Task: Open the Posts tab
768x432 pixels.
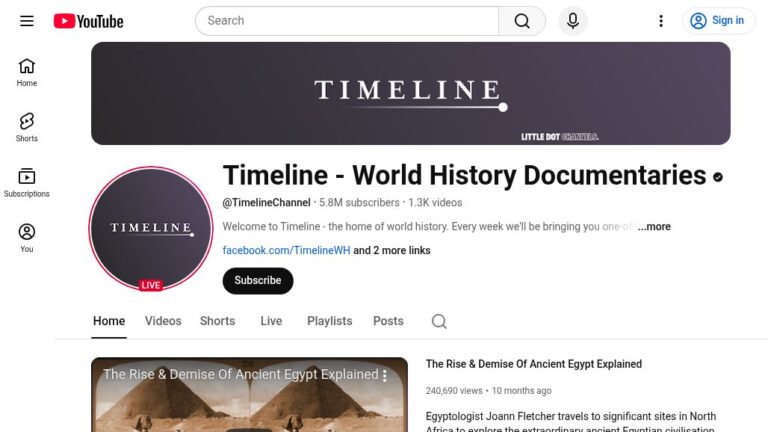Action: coord(388,321)
